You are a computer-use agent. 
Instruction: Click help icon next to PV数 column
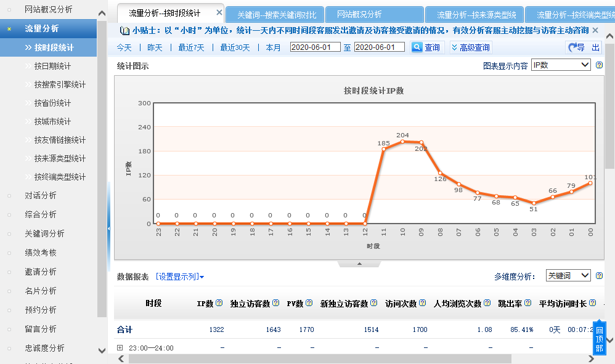[x=309, y=303]
